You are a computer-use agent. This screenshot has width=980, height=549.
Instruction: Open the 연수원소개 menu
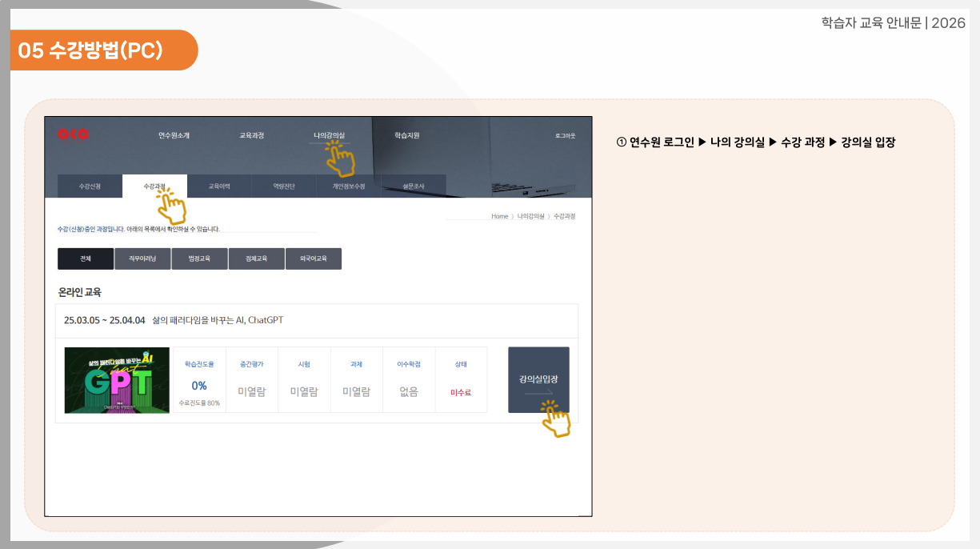174,135
